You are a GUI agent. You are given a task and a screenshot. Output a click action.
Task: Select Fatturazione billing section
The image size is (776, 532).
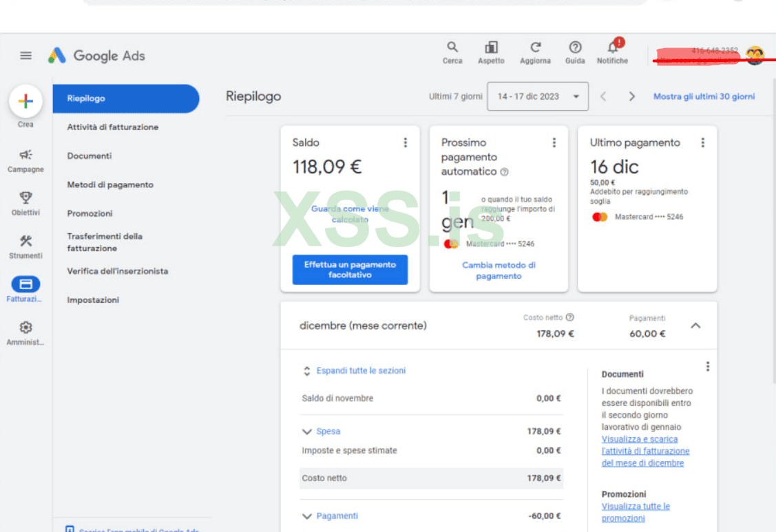tap(25, 290)
